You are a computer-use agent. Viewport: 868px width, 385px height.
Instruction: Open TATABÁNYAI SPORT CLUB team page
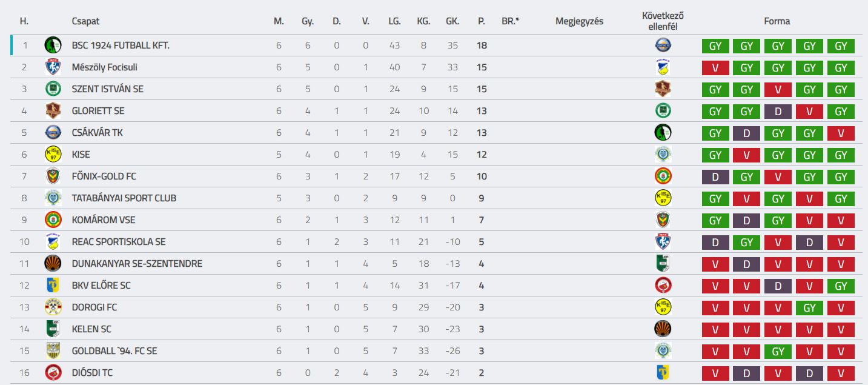pyautogui.click(x=124, y=198)
